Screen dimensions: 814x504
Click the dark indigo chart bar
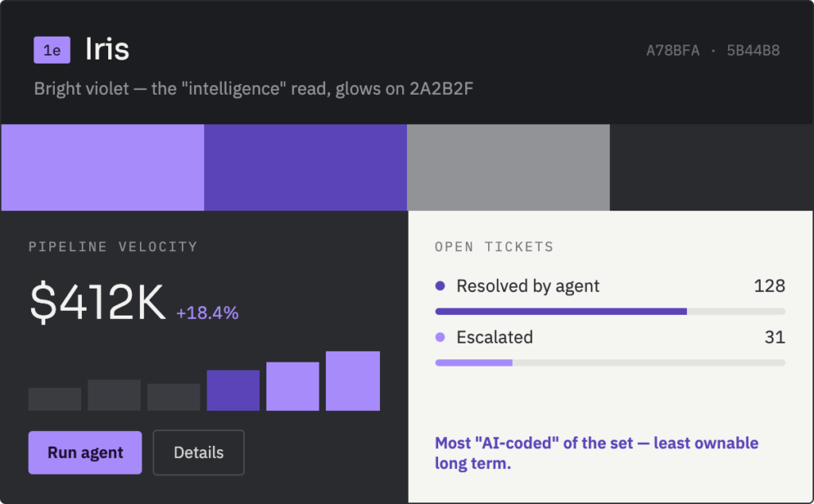pyautogui.click(x=233, y=390)
